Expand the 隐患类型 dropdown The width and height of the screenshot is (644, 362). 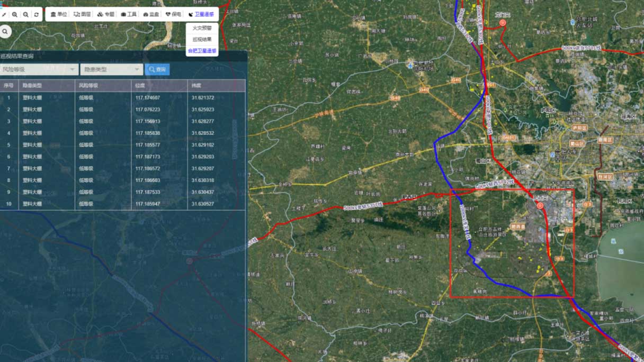click(x=111, y=69)
